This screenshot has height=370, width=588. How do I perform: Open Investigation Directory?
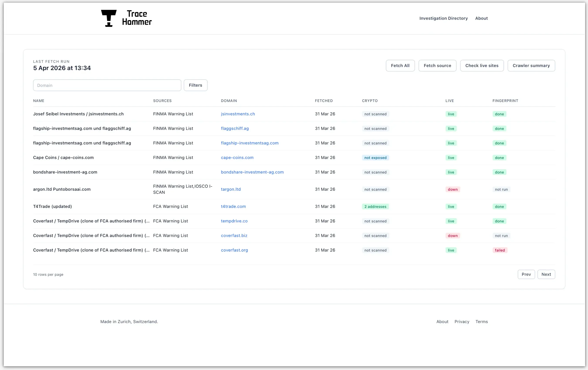[443, 18]
